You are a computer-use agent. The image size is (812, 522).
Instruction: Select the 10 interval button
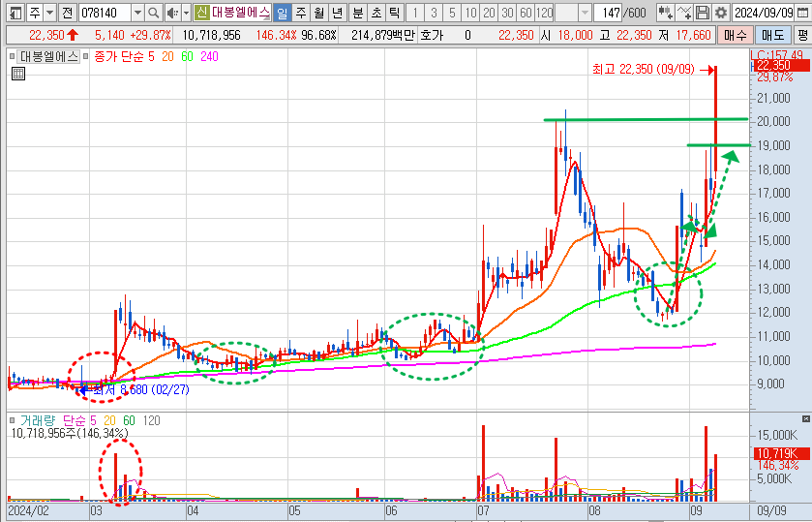point(470,13)
